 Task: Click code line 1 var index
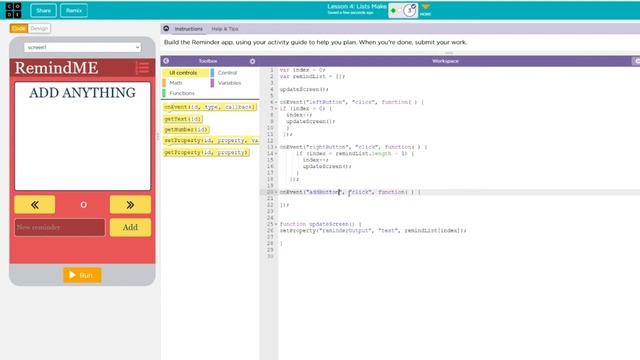302,70
